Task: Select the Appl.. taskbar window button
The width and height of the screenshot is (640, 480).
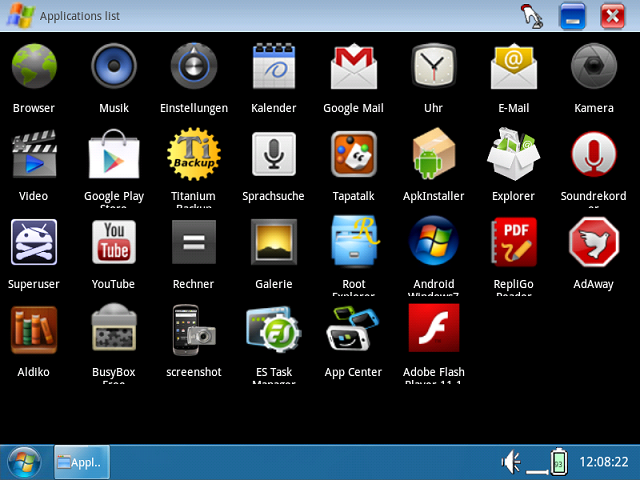Action: 82,462
